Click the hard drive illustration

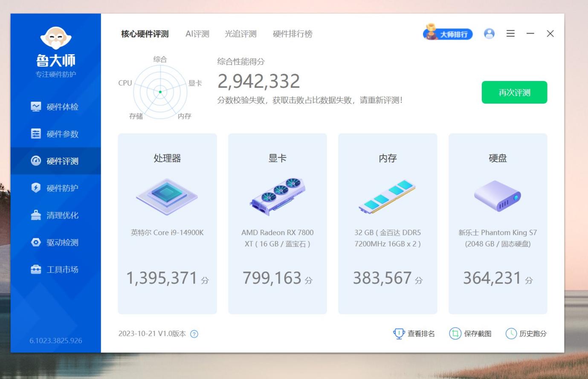pos(498,196)
